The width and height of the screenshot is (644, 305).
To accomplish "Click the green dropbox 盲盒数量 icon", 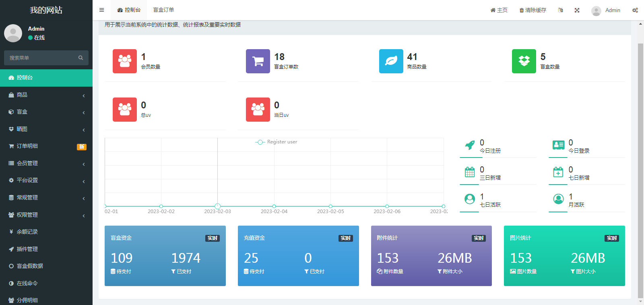I will point(524,61).
